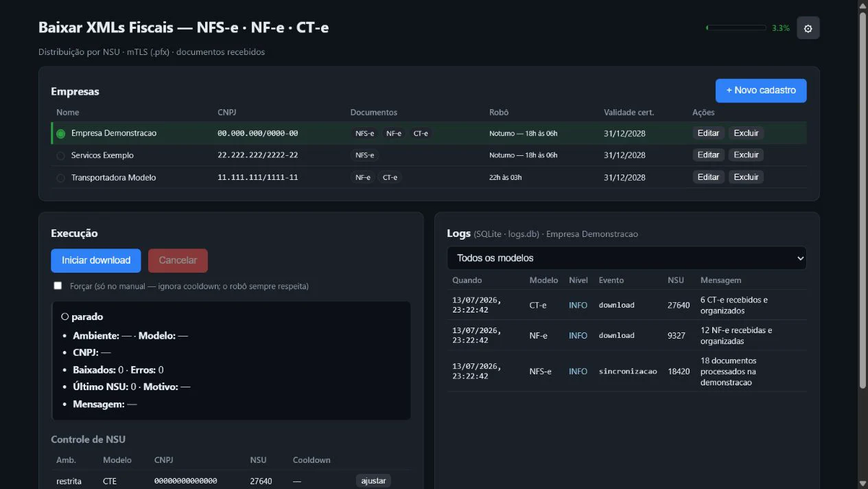Click the sincronizacao event in the log

click(628, 372)
